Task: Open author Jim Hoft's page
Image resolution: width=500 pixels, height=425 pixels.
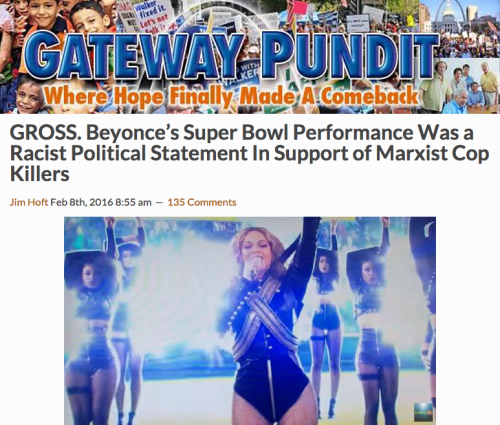Action: click(29, 202)
